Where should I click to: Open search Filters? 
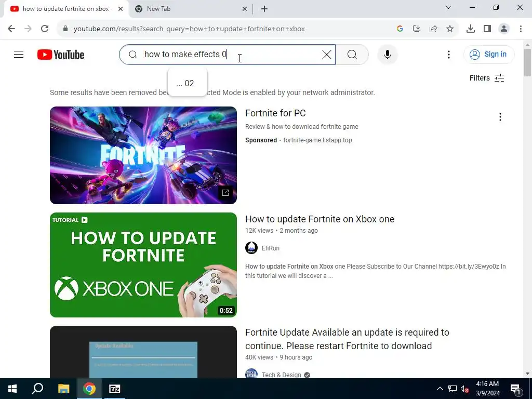pyautogui.click(x=486, y=78)
